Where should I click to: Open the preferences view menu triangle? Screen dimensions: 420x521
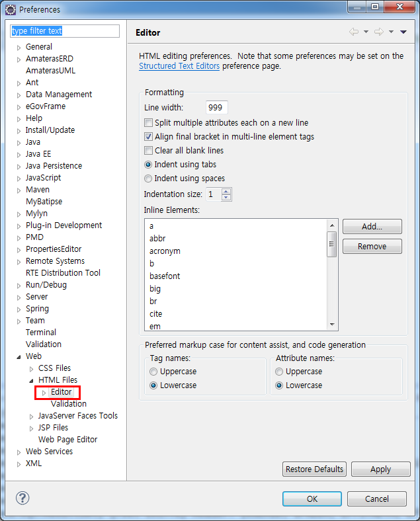coord(403,32)
